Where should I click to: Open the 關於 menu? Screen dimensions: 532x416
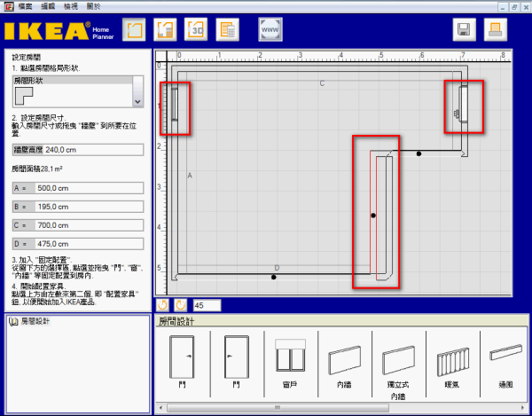coord(93,6)
